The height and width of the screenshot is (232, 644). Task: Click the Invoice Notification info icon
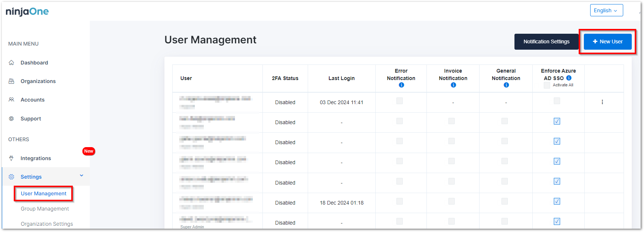453,85
